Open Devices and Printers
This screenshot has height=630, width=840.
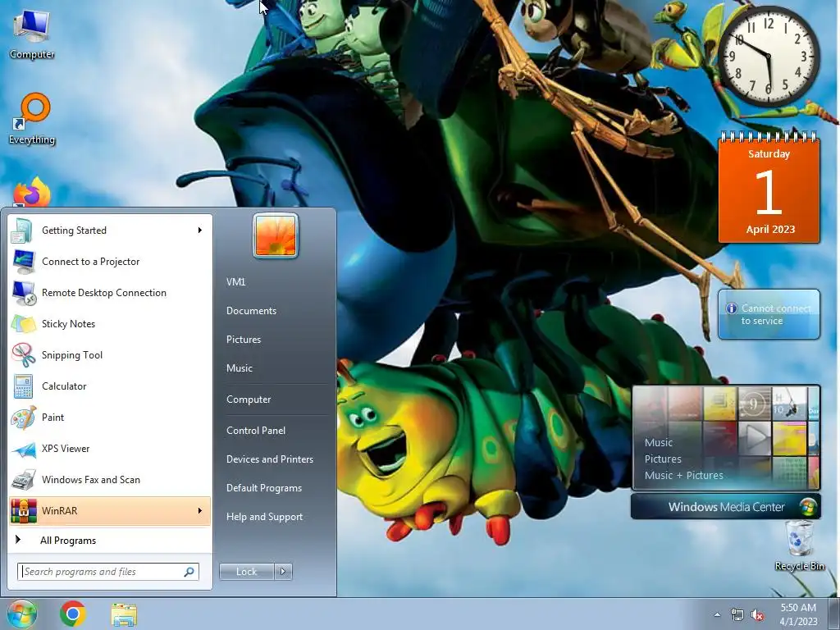(x=270, y=459)
